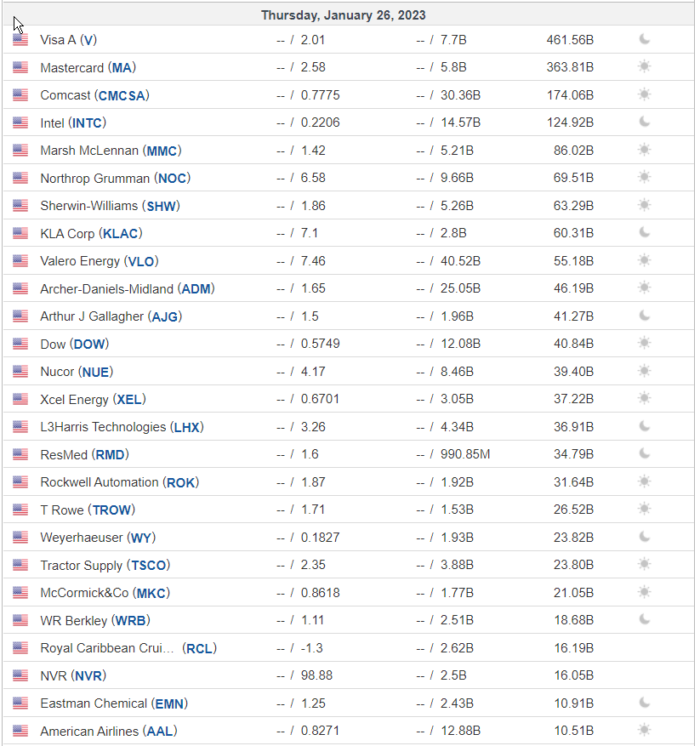Select the Thursday, January 26, 2023 header
700x746 pixels.
343,15
